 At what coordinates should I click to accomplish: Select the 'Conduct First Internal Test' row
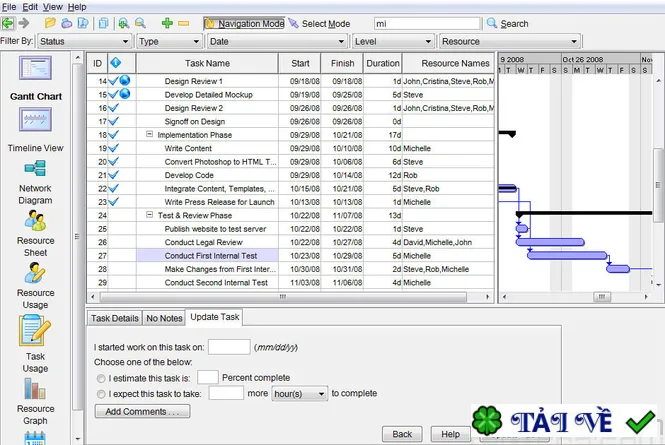291,256
